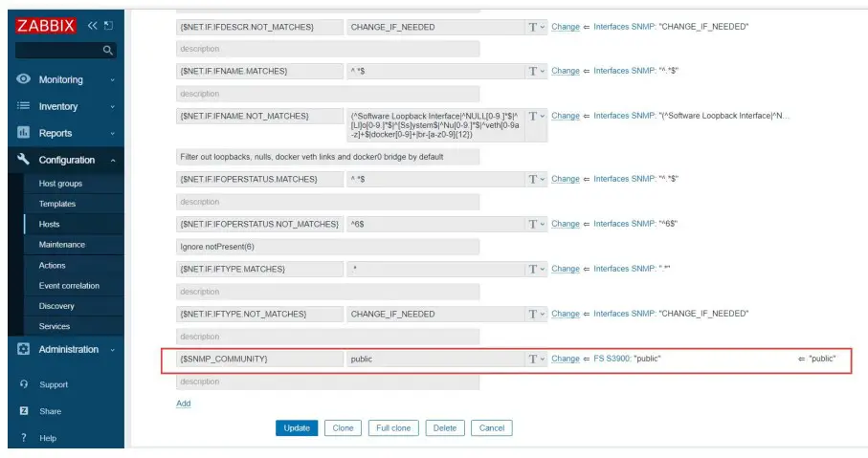Click Change for SNMP_COMMUNITY macro

(x=566, y=359)
